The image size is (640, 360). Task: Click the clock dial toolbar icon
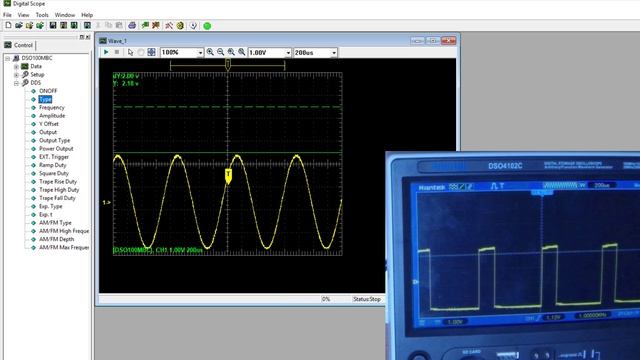point(193,25)
